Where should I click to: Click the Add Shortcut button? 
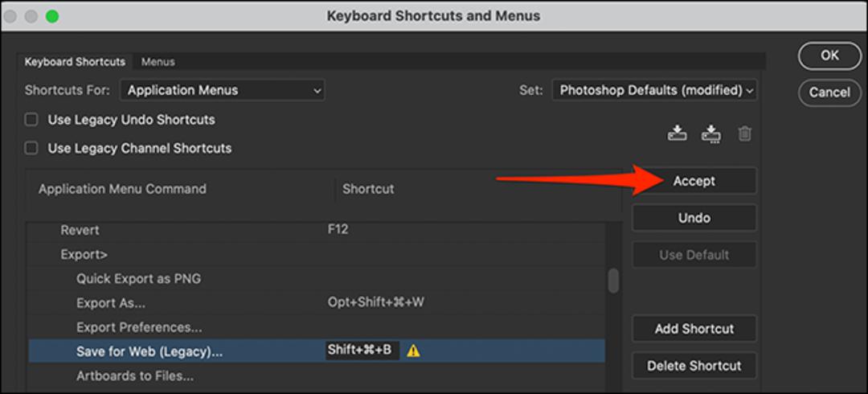click(x=694, y=329)
